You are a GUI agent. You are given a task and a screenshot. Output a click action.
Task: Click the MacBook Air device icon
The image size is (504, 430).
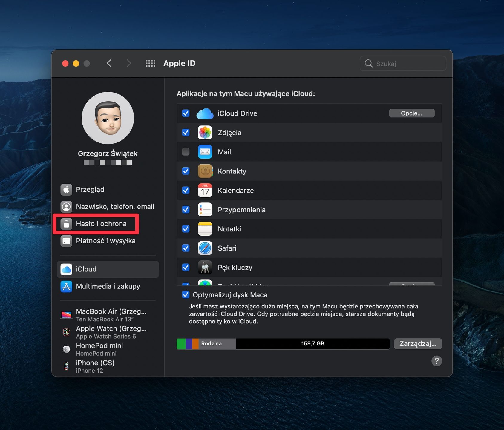coord(66,315)
